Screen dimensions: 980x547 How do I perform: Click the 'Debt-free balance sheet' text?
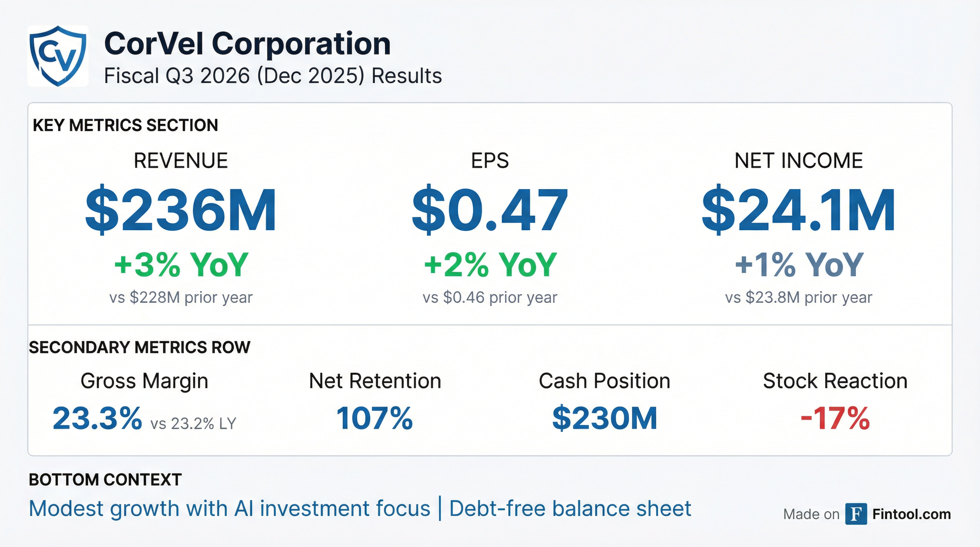tap(570, 509)
